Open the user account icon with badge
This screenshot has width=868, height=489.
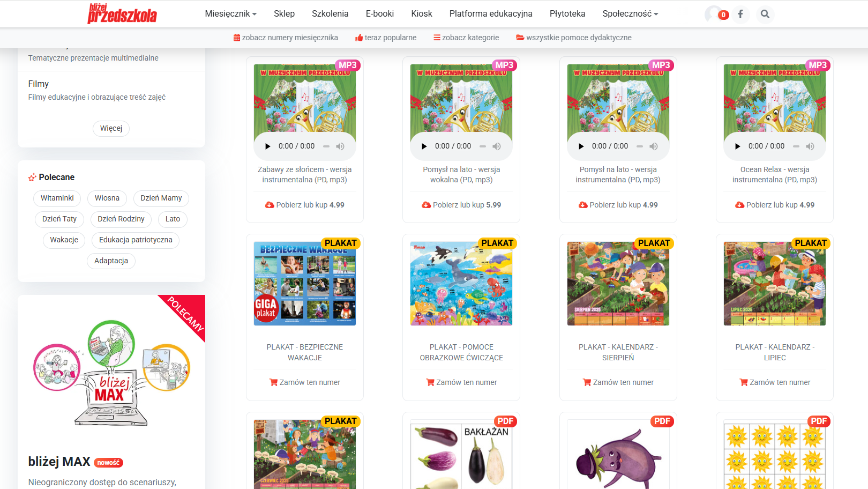716,14
